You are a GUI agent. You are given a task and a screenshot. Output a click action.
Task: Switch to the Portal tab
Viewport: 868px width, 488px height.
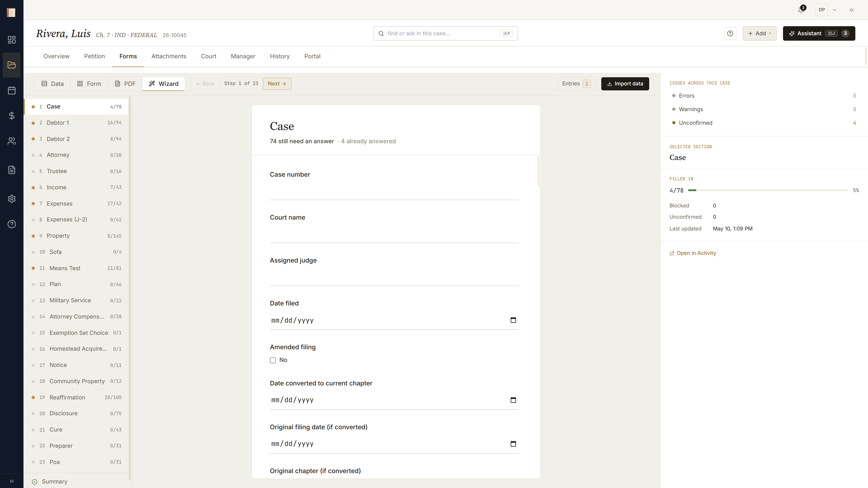(x=312, y=56)
